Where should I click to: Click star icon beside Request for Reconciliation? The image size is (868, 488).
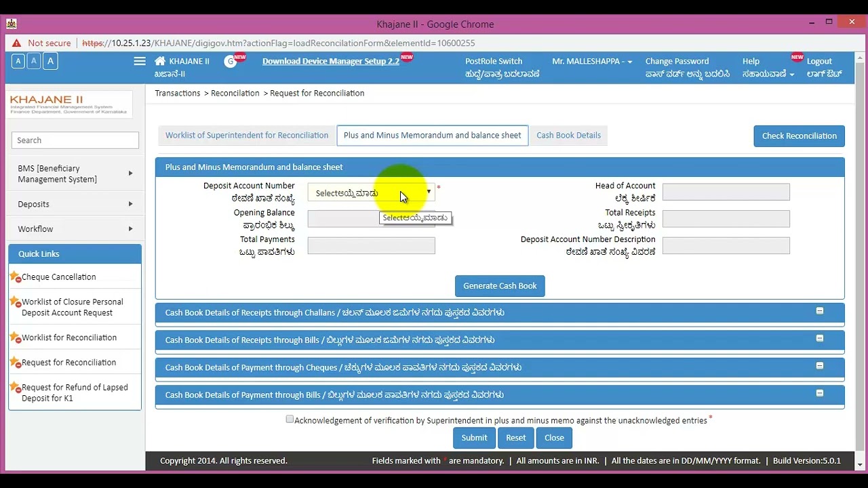click(x=15, y=363)
